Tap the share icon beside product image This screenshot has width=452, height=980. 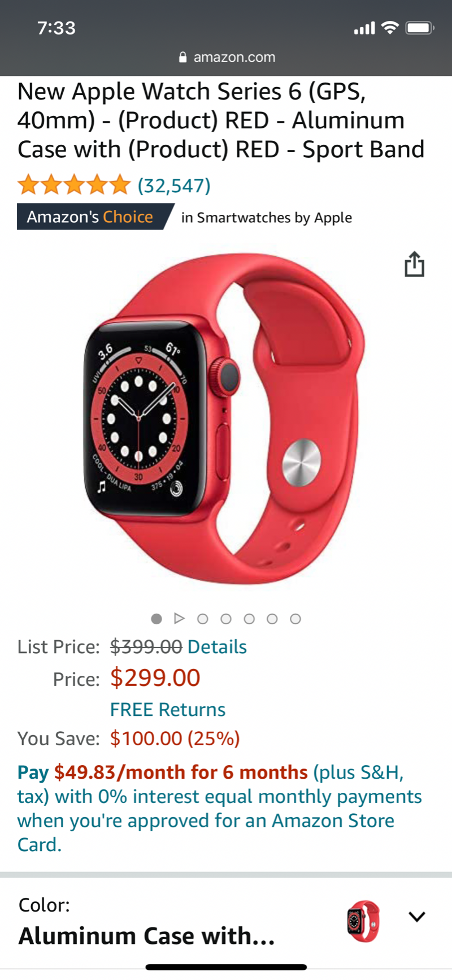coord(414,264)
